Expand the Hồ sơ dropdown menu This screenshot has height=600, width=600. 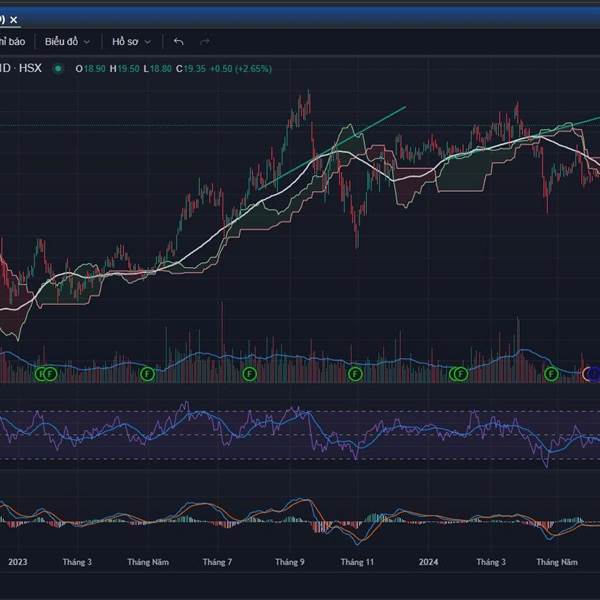tap(131, 42)
